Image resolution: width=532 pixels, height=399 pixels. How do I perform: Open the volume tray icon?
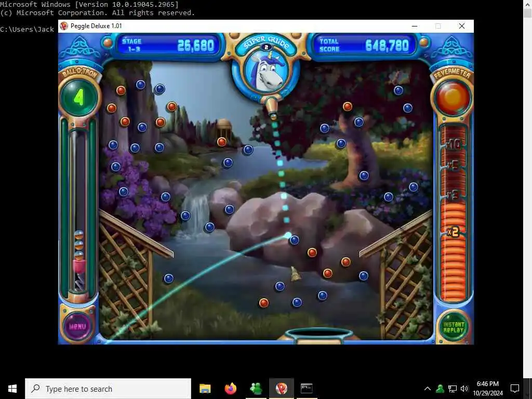(x=464, y=389)
